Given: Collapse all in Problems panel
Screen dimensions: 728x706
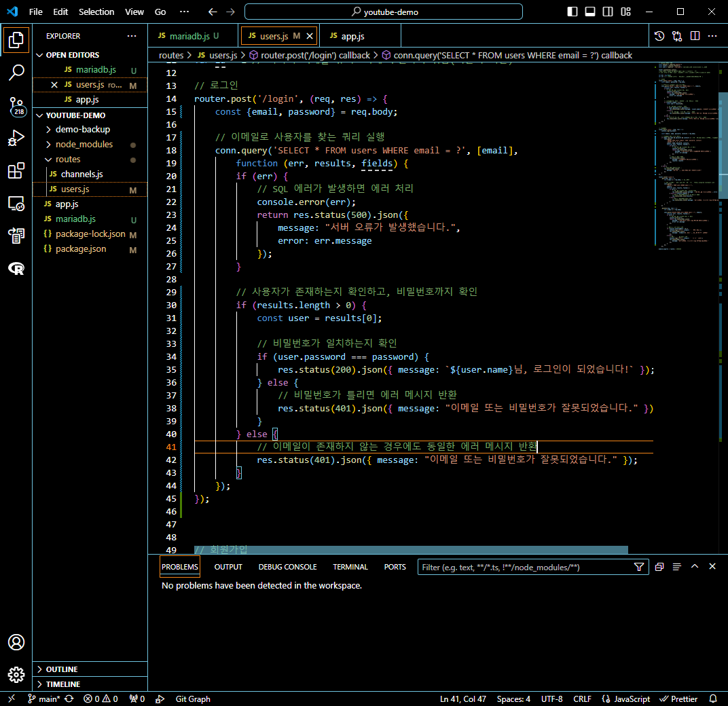Looking at the screenshot, I should (659, 568).
